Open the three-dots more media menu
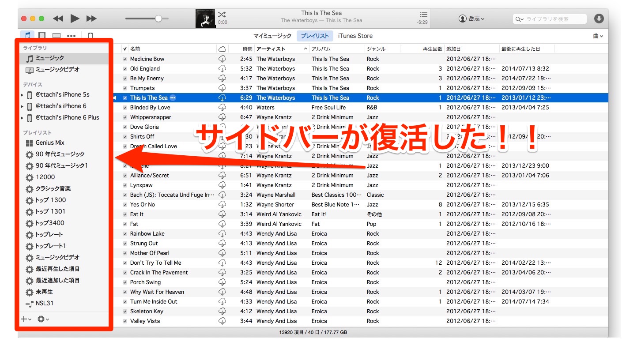 [71, 36]
